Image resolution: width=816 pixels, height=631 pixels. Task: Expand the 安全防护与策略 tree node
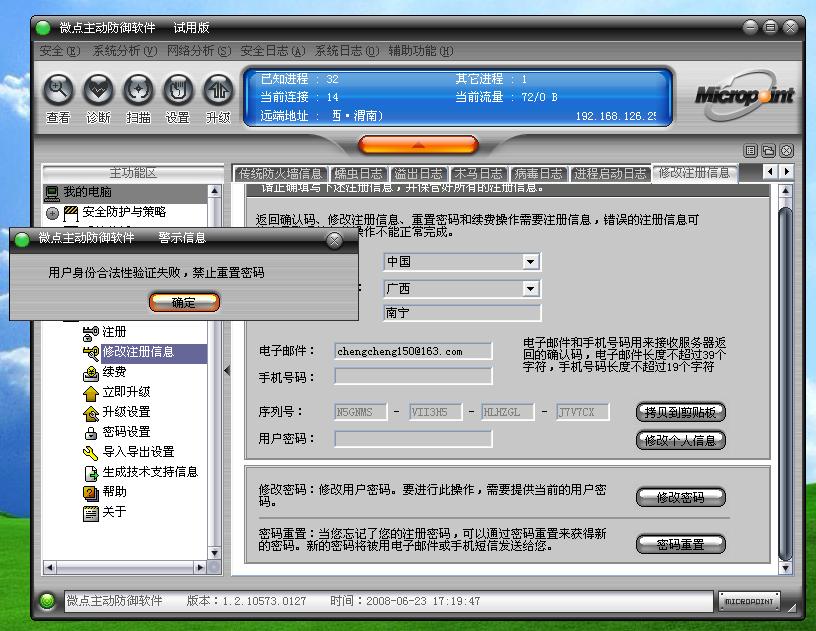click(52, 213)
